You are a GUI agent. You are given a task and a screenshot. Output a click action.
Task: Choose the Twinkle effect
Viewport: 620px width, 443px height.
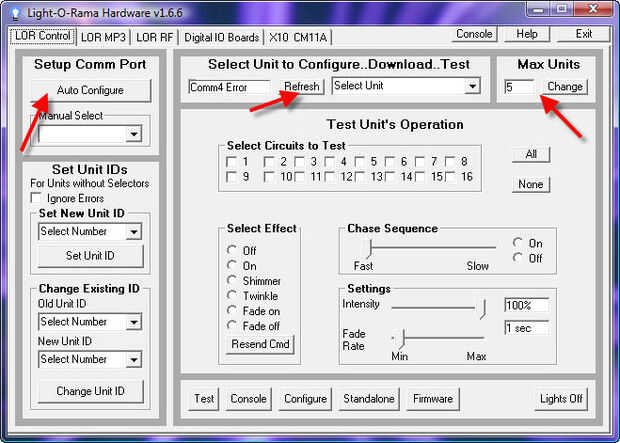[232, 295]
